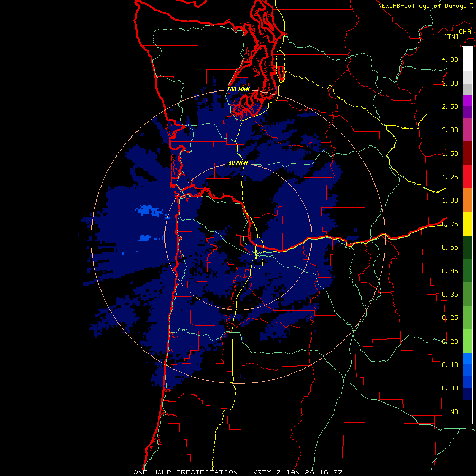The width and height of the screenshot is (476, 476).
Task: Select the darkest green swatch beside 0.55
Action: click(x=467, y=247)
